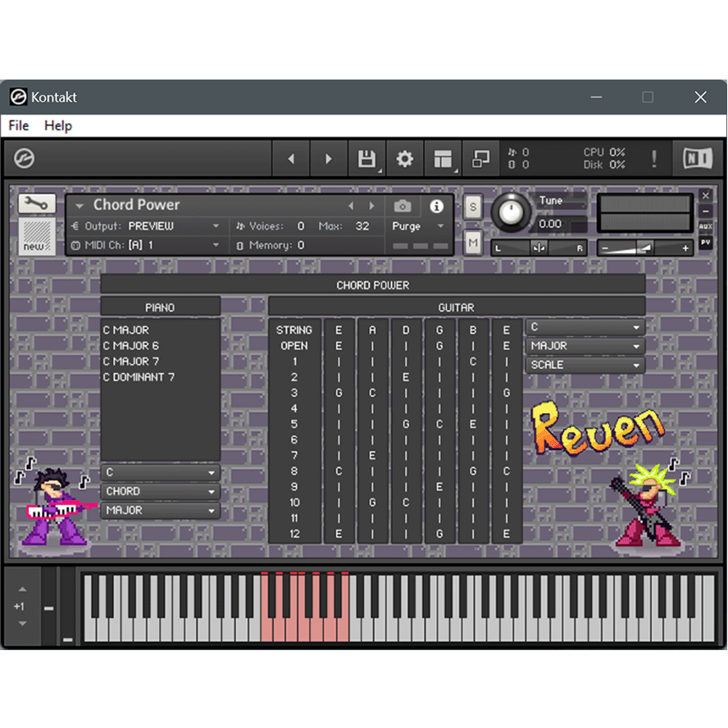Click the CHORD POWER title bar
The width and height of the screenshot is (728, 728).
click(x=373, y=285)
